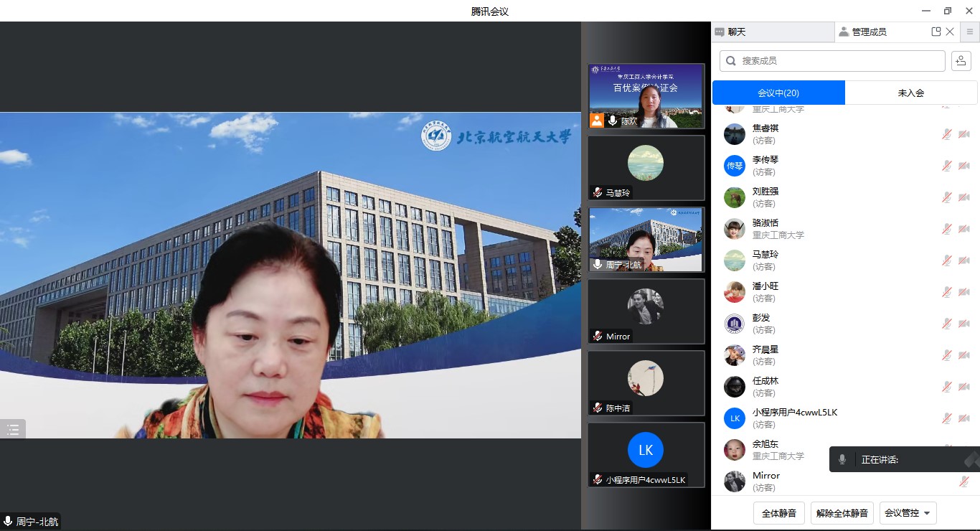Pop out the member management panel

tap(936, 32)
